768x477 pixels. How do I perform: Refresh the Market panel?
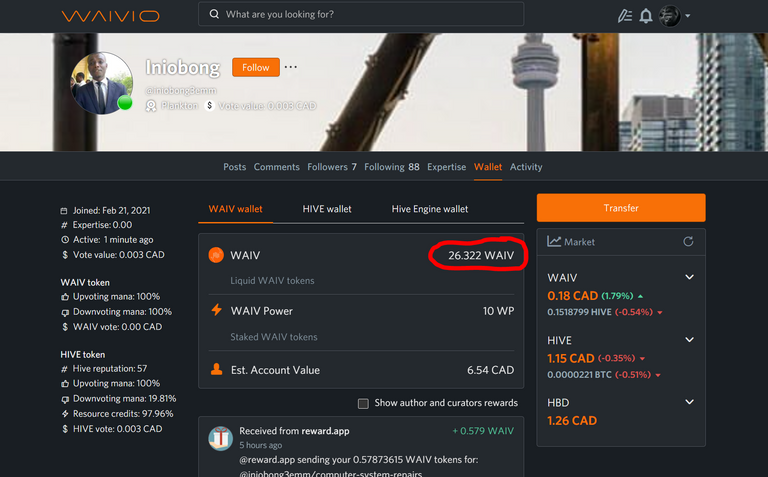point(688,241)
